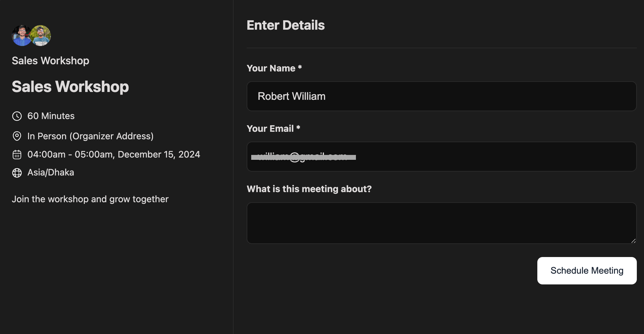
Task: Click the textarea resize handle corner
Action: [633, 241]
